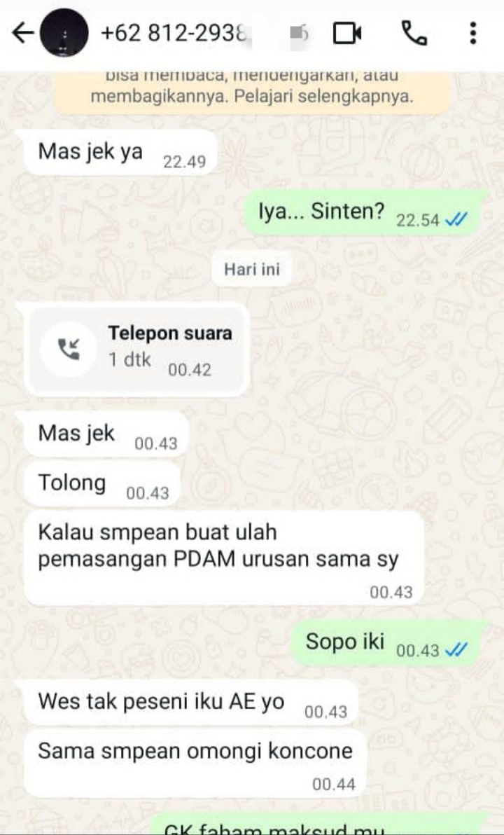Open contact info for +62 812 number

click(174, 34)
